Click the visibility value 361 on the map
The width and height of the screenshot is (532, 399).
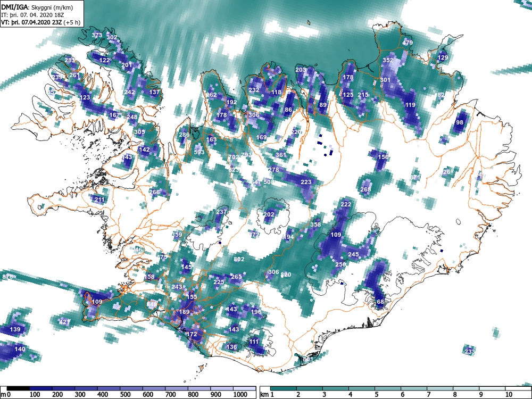point(281,155)
